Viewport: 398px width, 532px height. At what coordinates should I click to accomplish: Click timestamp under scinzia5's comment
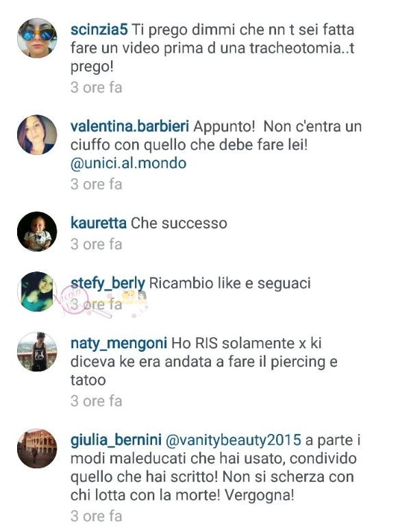click(x=97, y=88)
